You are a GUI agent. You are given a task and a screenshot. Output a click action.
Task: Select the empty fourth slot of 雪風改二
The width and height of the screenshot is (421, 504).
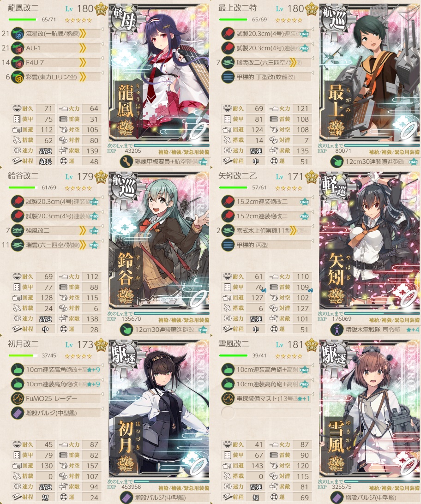[x=266, y=413]
